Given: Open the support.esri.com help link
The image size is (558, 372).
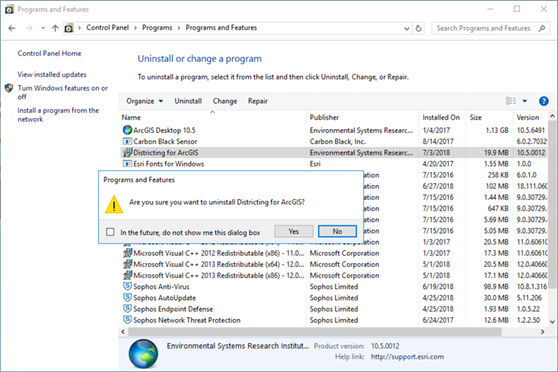Looking at the screenshot, I should (407, 357).
